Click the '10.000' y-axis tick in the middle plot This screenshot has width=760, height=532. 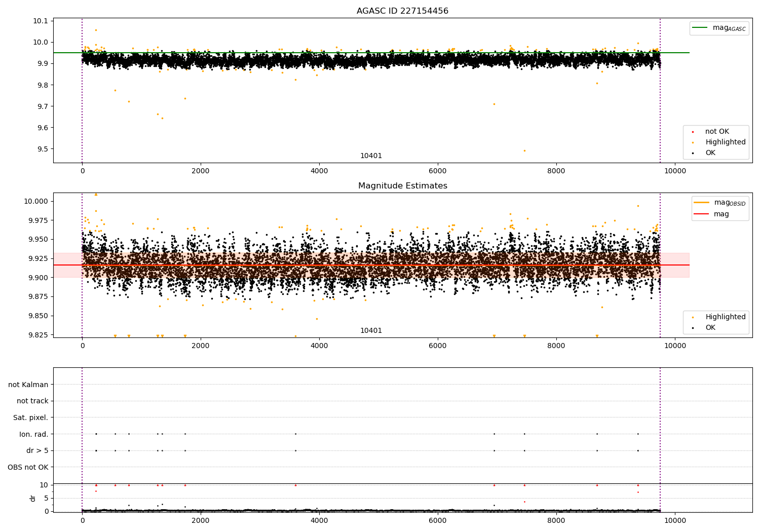point(36,201)
